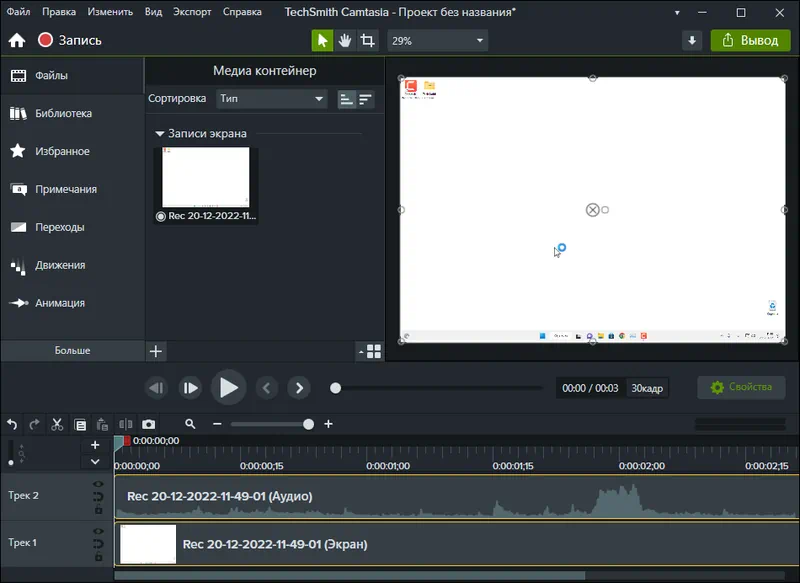The width and height of the screenshot is (800, 583).
Task: Select the Rec 20-12-2022-11-49-01 (Аудио) clip
Action: [x=457, y=497]
